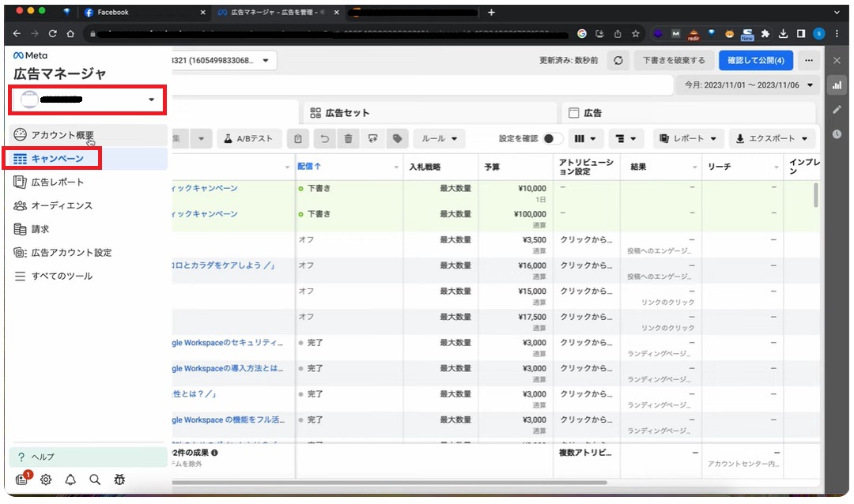Open the エクスポート dropdown

pyautogui.click(x=771, y=139)
